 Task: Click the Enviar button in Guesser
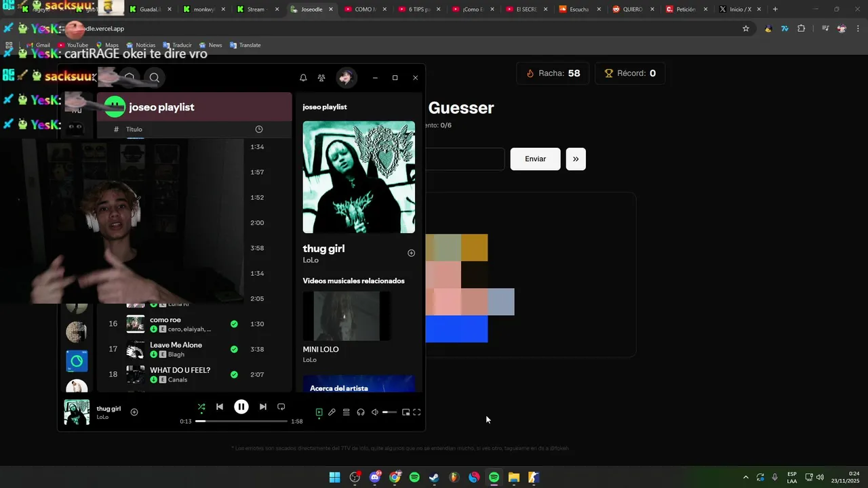[535, 159]
